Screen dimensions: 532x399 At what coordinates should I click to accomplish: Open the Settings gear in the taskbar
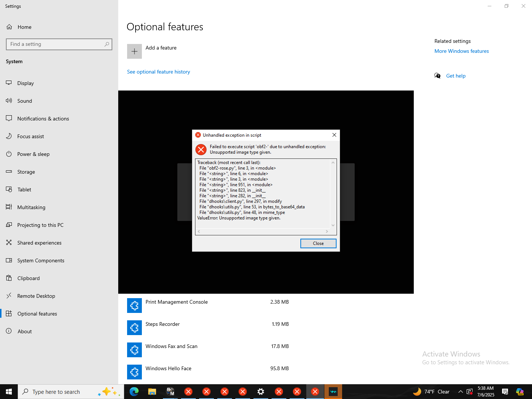tap(261, 392)
